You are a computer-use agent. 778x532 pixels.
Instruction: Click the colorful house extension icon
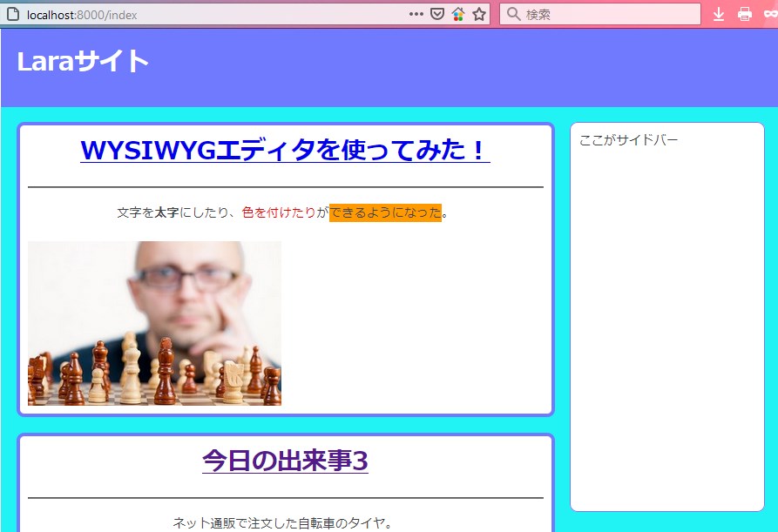458,14
